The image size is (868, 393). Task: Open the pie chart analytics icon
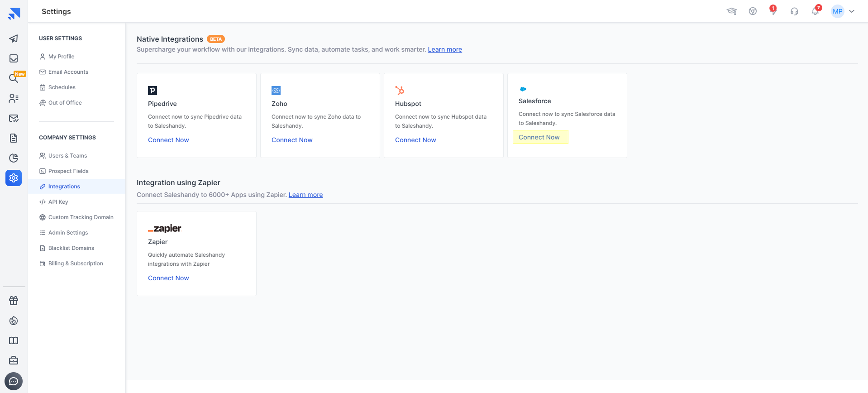click(14, 158)
